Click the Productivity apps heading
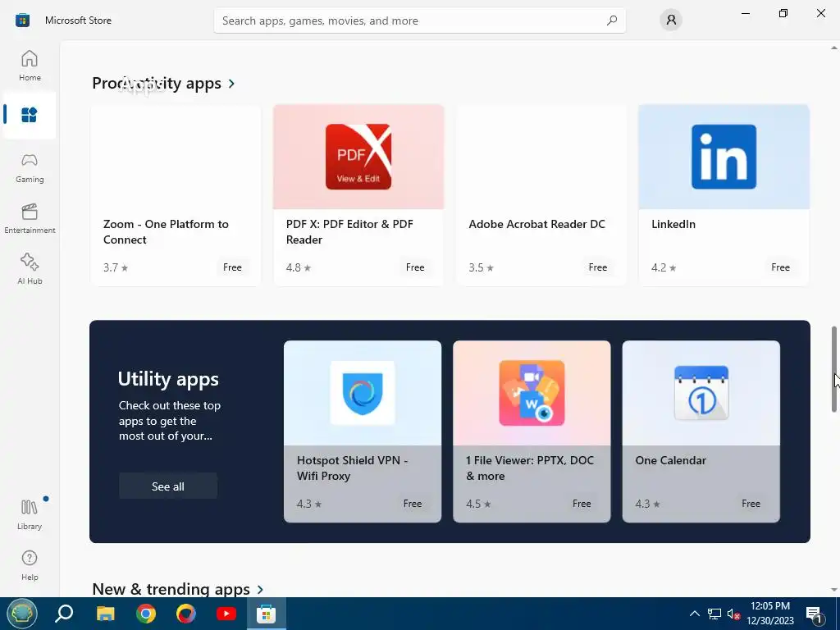Screen dimensions: 840x630 pyautogui.click(x=157, y=83)
